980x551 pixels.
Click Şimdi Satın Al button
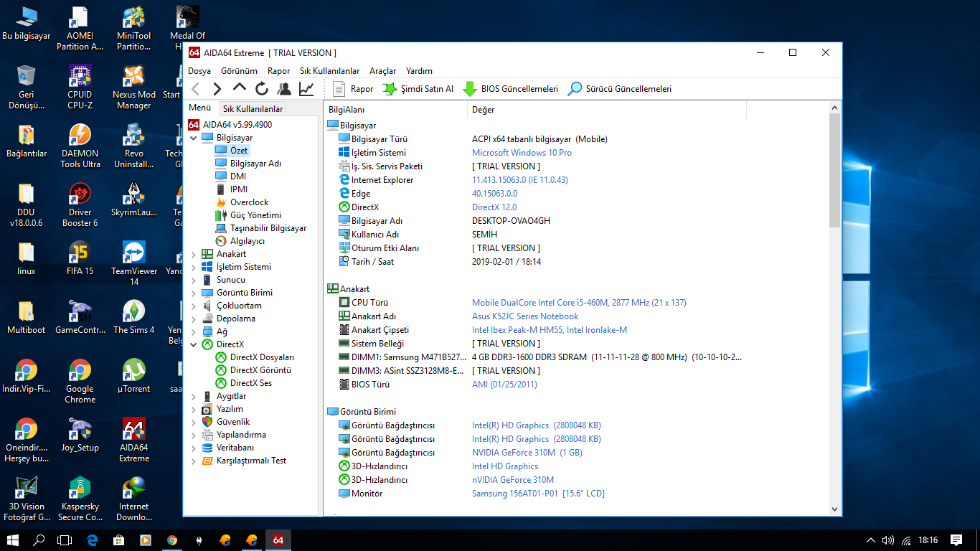point(418,89)
